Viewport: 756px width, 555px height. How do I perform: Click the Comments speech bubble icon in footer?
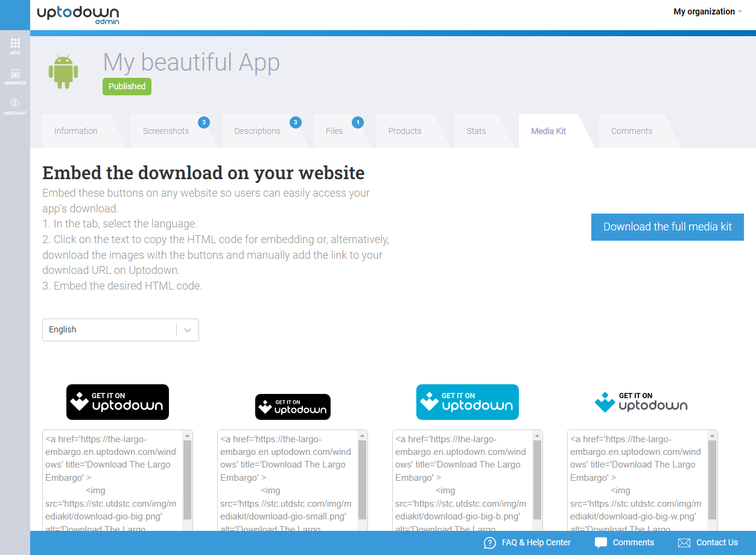[600, 543]
